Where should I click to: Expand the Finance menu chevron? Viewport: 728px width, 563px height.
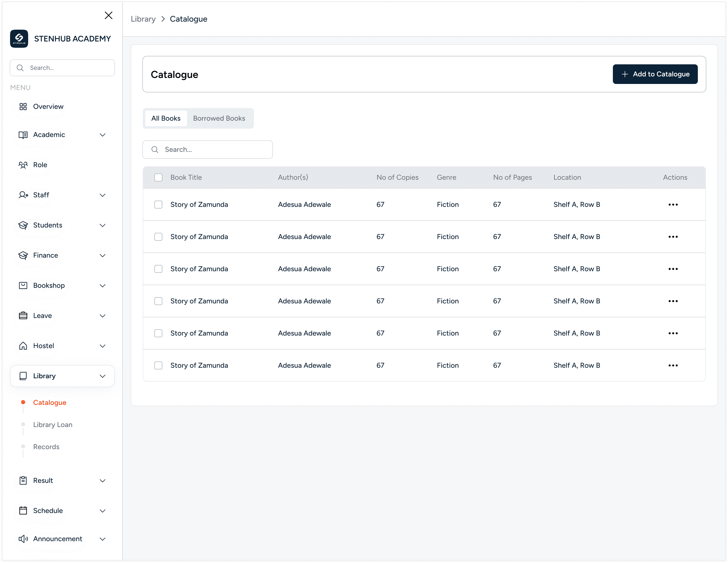[103, 256]
